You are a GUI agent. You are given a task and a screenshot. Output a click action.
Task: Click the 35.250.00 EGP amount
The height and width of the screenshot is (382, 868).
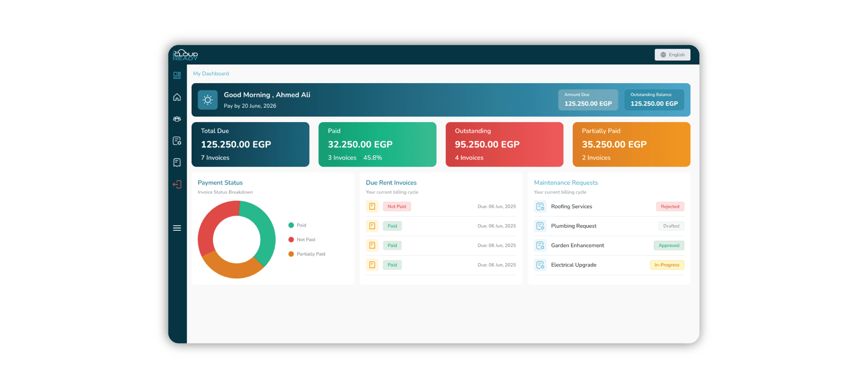614,144
